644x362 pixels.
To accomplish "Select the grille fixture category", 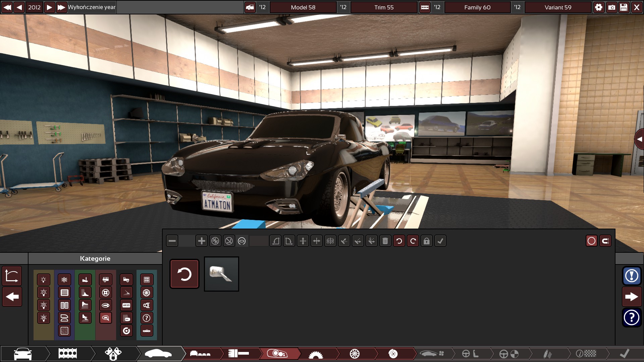I will point(64,292).
